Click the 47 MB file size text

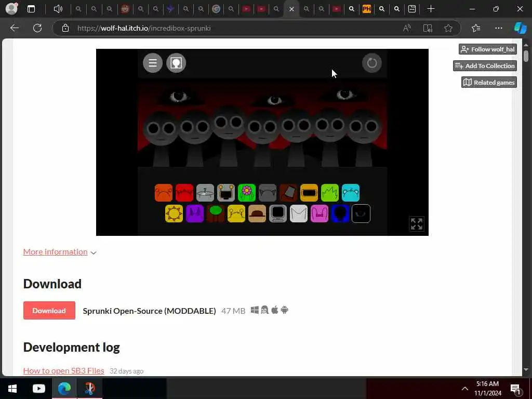click(233, 311)
